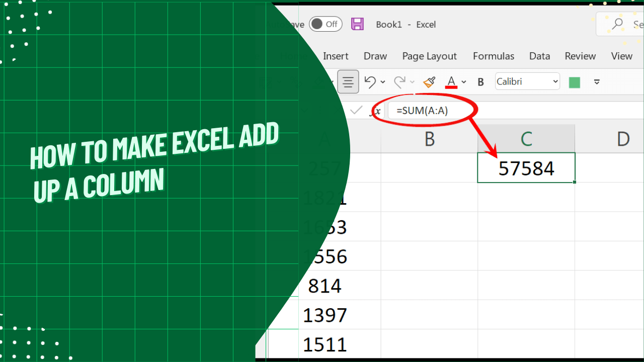Toggle AutoSave on
Screen dimensions: 644x362
(326, 24)
